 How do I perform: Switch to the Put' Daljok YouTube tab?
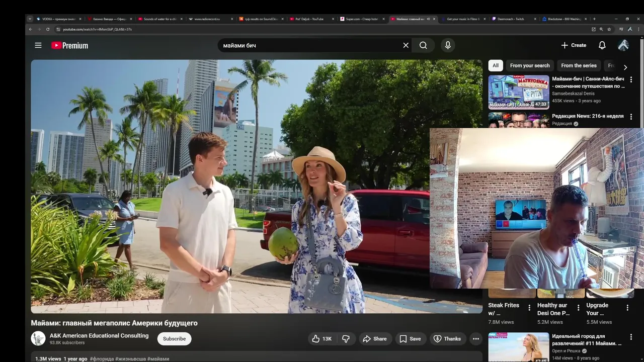309,19
